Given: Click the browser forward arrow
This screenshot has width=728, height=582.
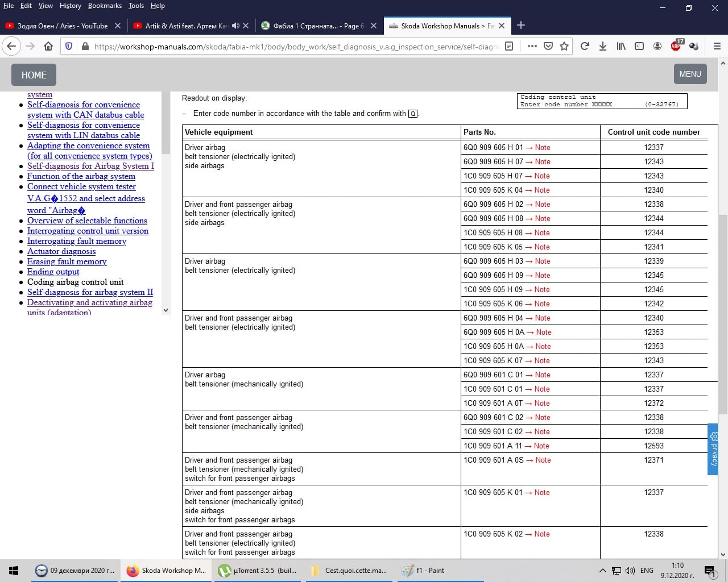Looking at the screenshot, I should [30, 46].
